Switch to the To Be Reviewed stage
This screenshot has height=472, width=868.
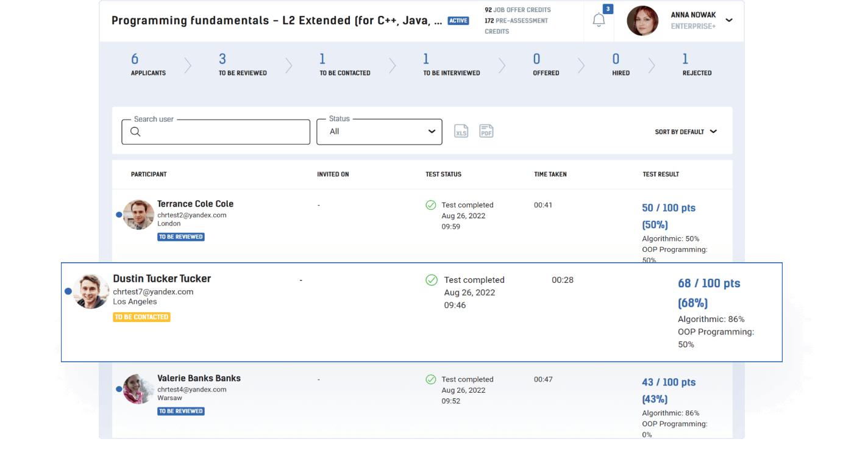(243, 65)
